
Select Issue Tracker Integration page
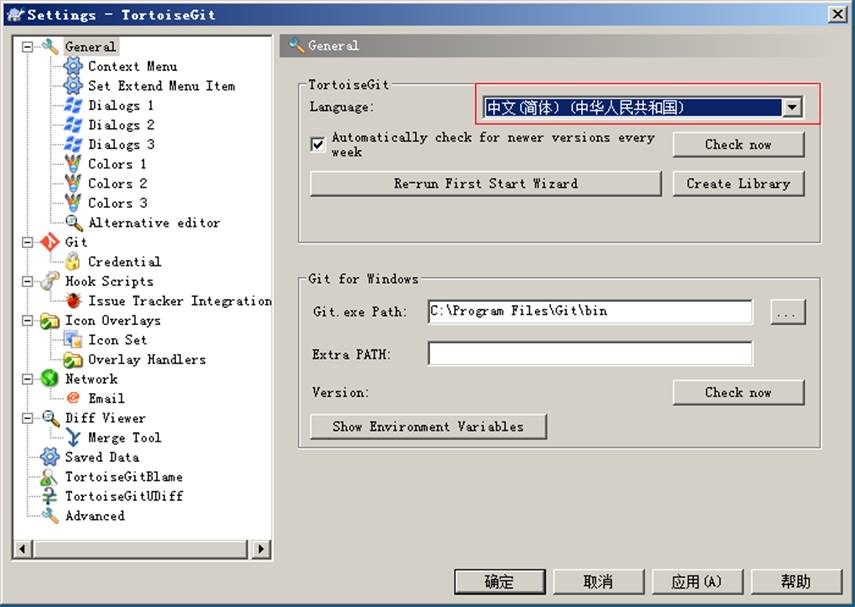pyautogui.click(x=179, y=301)
